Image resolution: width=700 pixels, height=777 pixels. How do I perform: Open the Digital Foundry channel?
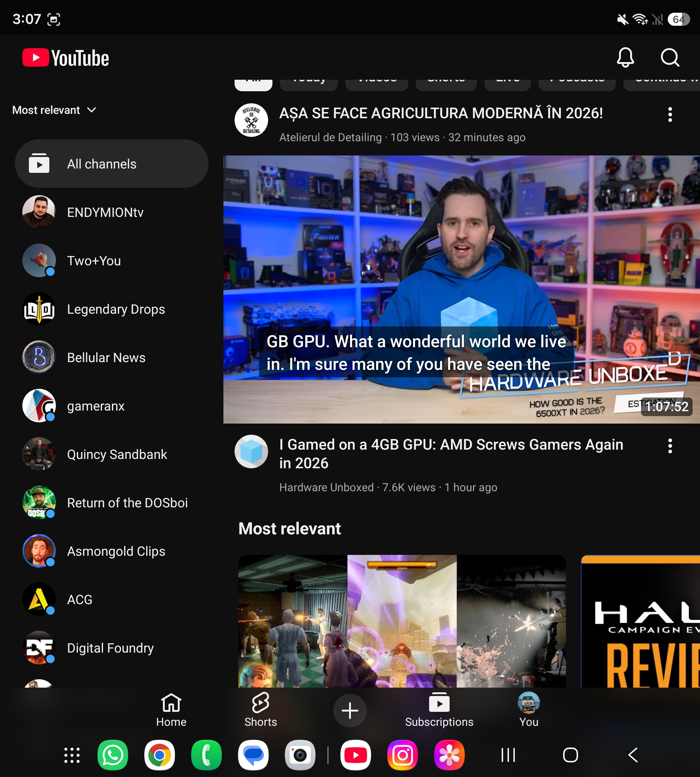[x=111, y=648]
